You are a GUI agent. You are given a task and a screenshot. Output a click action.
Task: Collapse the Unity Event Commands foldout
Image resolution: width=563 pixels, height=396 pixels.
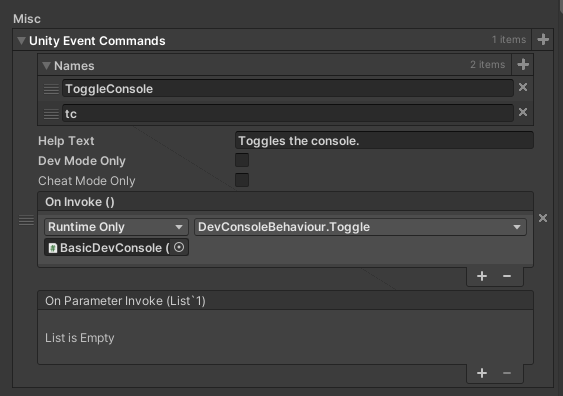click(21, 41)
